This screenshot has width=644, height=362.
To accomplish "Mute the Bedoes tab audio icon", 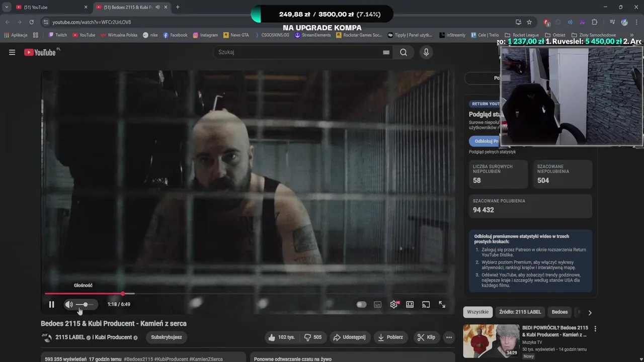I will click(157, 7).
